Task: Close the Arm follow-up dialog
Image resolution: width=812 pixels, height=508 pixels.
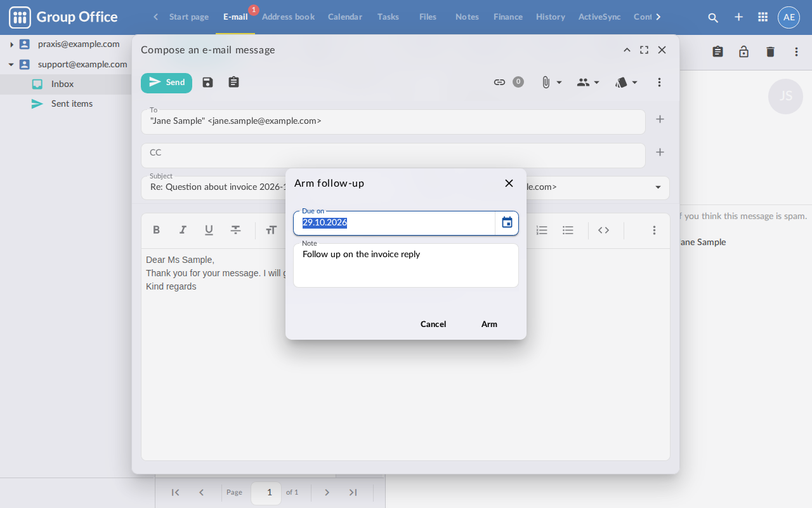Action: (x=509, y=184)
